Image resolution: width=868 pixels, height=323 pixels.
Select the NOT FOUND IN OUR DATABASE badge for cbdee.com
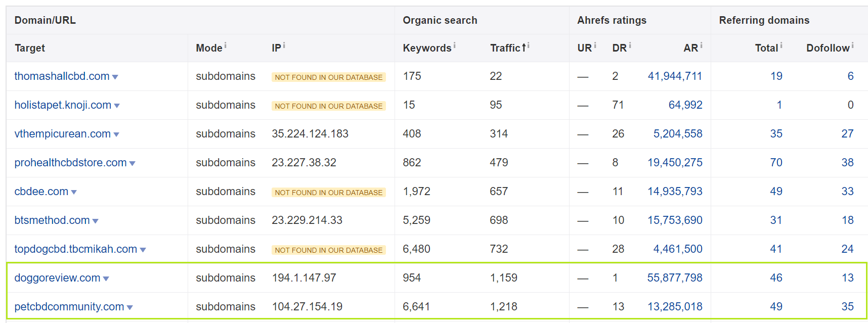click(x=329, y=193)
